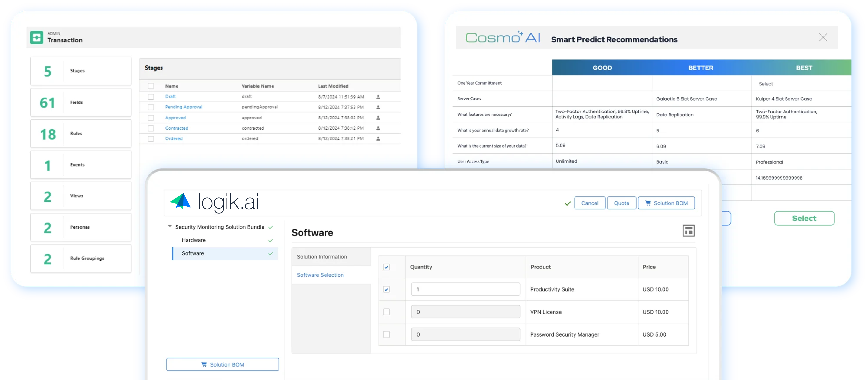
Task: Uncheck the Productivity Suite row checkbox
Action: point(386,289)
